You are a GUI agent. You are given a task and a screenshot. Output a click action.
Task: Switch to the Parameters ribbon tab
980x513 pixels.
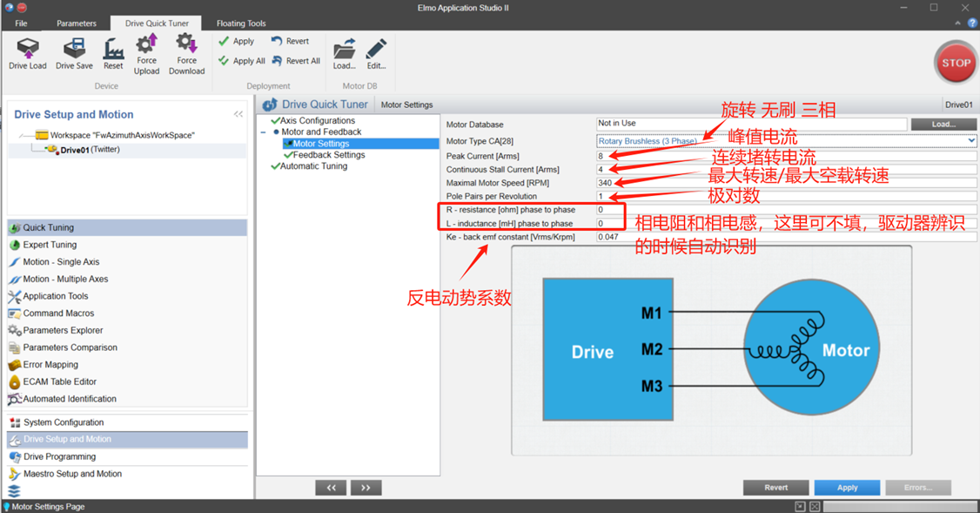click(77, 24)
